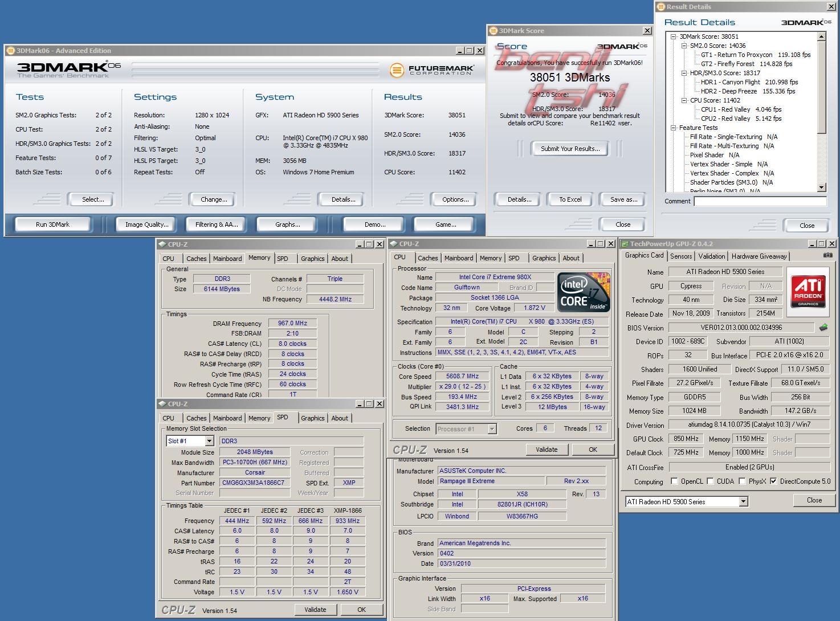Switch to Validation tab in GPU-Z
840x621 pixels.
(x=712, y=256)
